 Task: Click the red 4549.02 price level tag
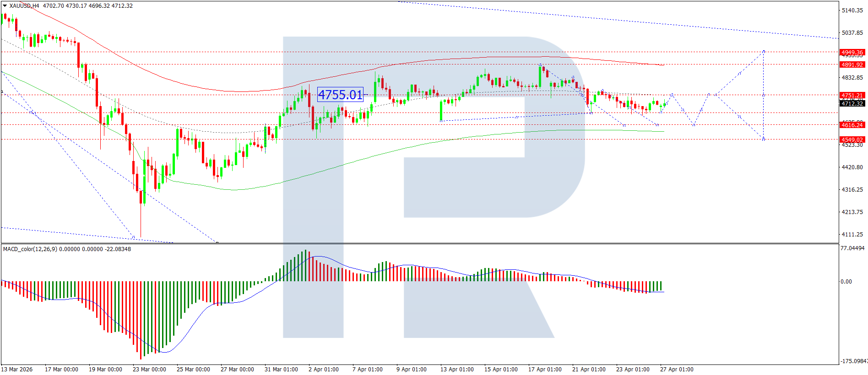(x=852, y=139)
